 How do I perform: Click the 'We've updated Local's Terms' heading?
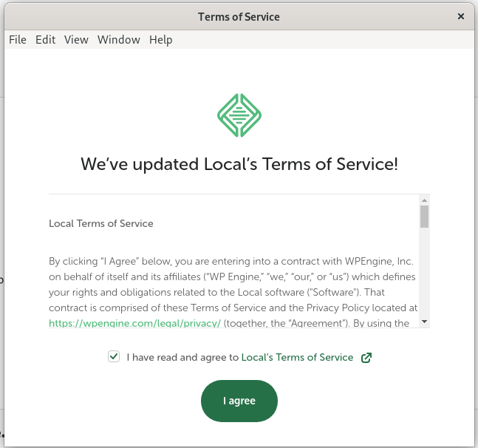[239, 163]
